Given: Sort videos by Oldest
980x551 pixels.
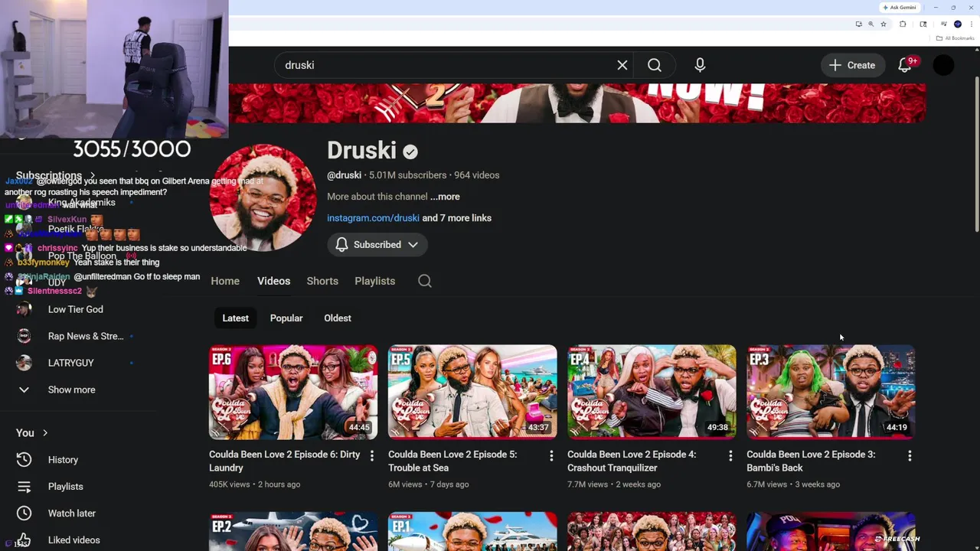Looking at the screenshot, I should point(338,318).
